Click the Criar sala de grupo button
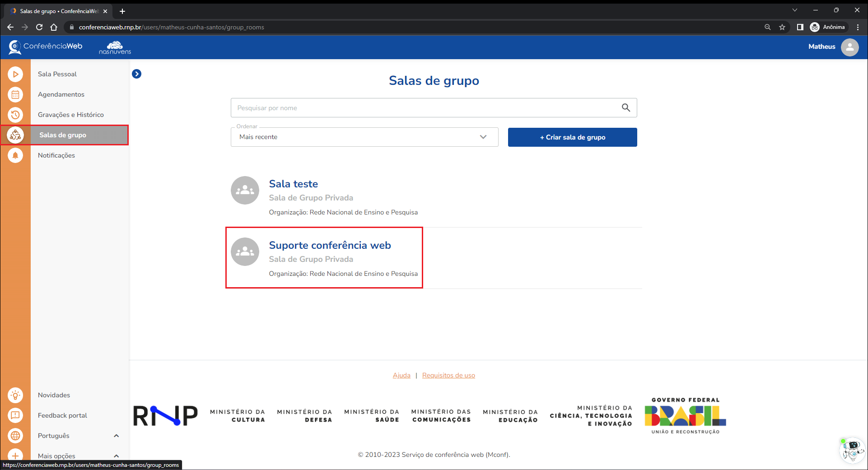This screenshot has width=868, height=470. point(572,137)
